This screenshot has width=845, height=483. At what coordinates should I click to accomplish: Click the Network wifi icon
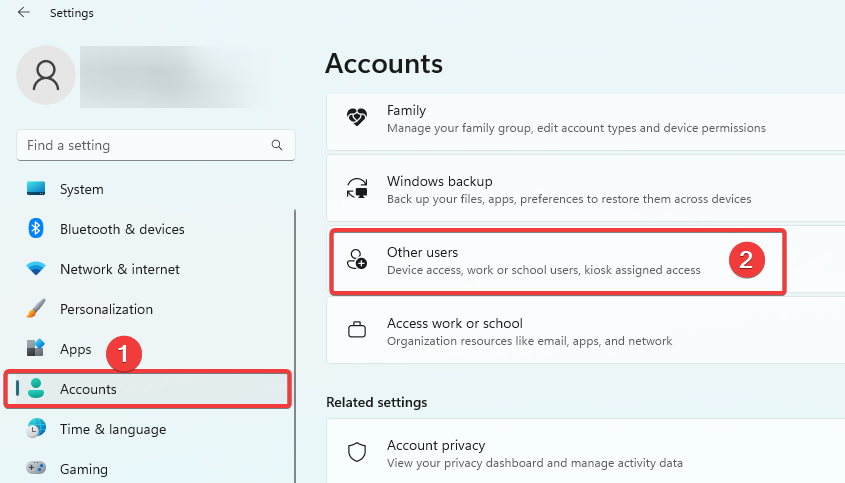pyautogui.click(x=36, y=268)
